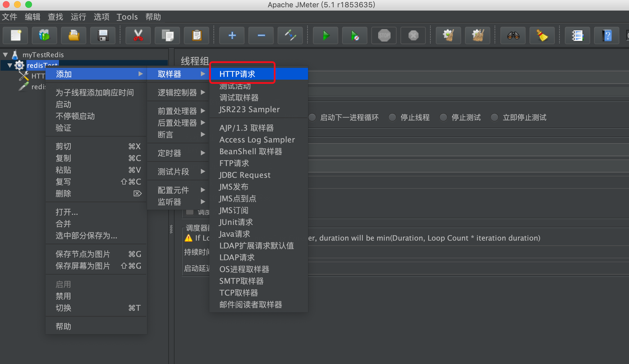Click the blue plus Expand All icon
Viewport: 629px width, 364px height.
(232, 36)
